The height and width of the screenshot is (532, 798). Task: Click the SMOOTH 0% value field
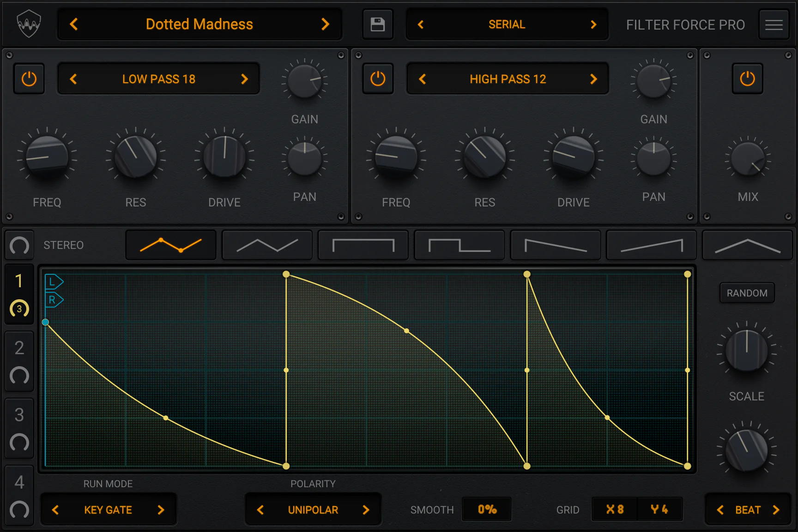[487, 509]
